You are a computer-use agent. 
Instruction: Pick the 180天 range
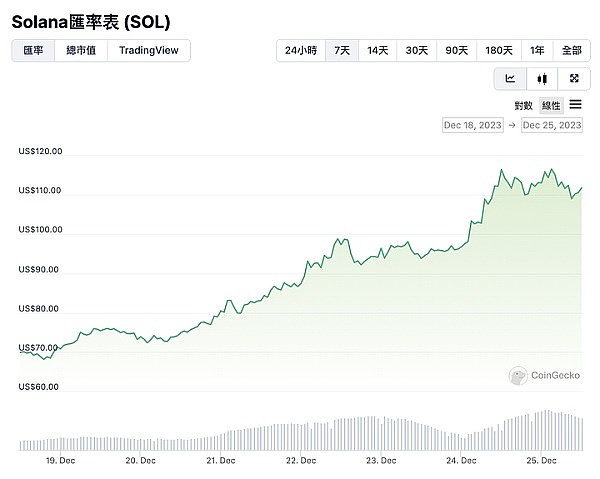tap(498, 50)
